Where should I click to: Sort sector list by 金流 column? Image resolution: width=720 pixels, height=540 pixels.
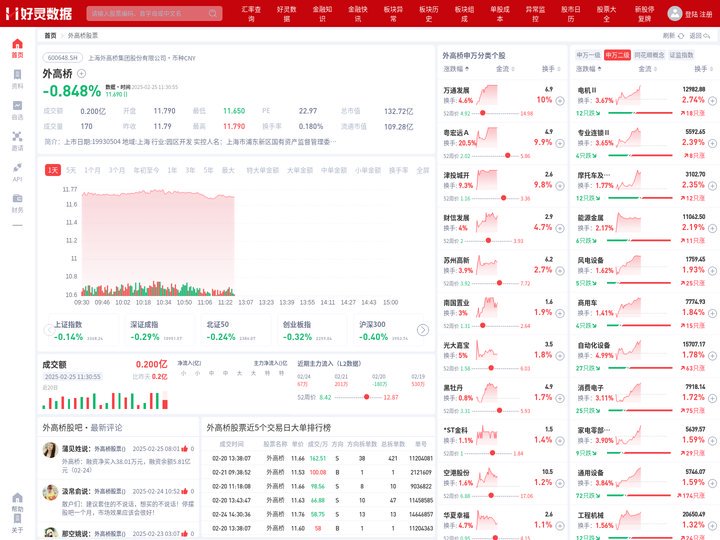[x=647, y=69]
